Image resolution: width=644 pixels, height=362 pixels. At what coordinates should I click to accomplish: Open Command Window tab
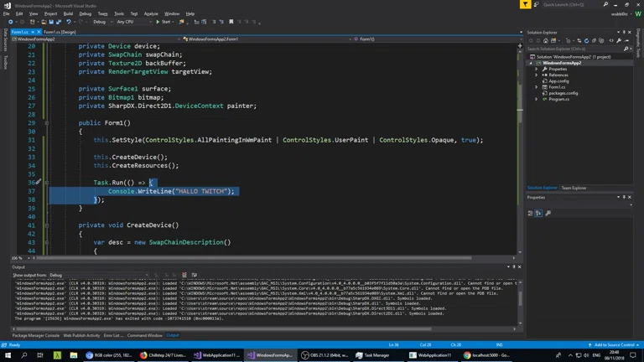(144, 335)
